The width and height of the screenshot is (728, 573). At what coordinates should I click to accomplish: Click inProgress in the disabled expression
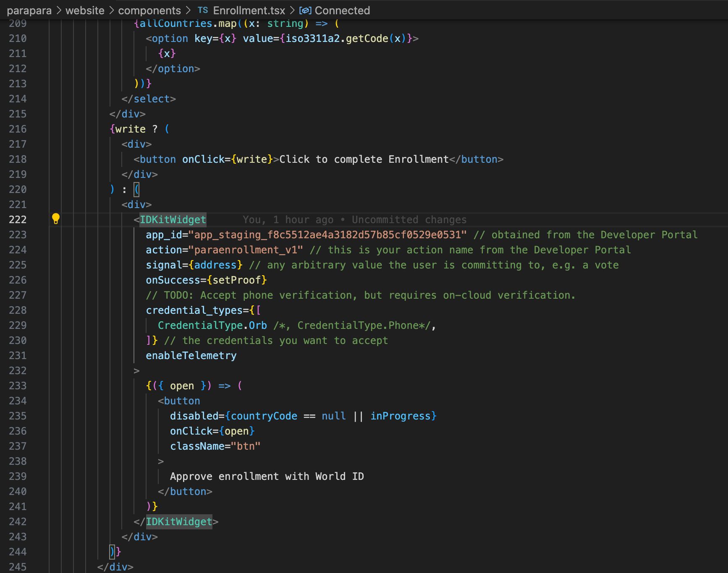[x=401, y=416]
